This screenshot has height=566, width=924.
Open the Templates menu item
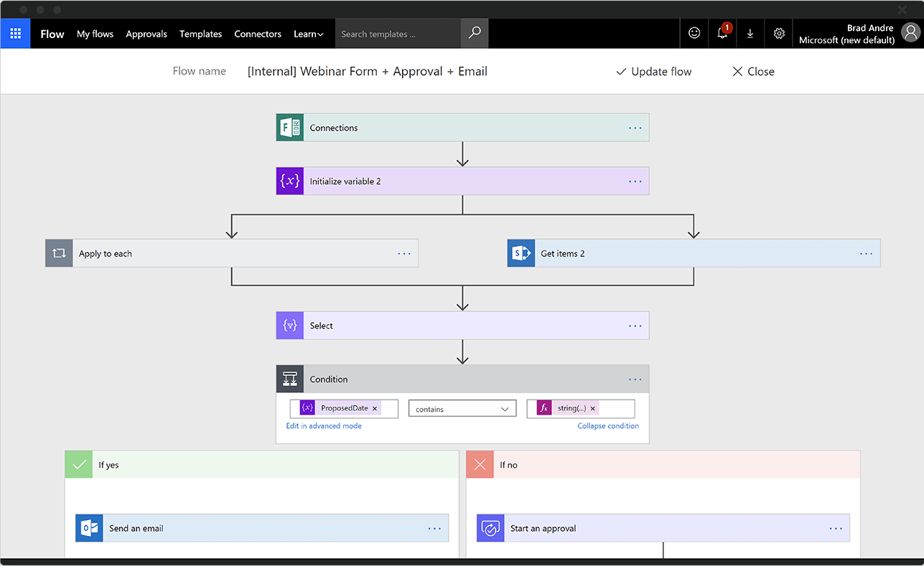point(200,34)
